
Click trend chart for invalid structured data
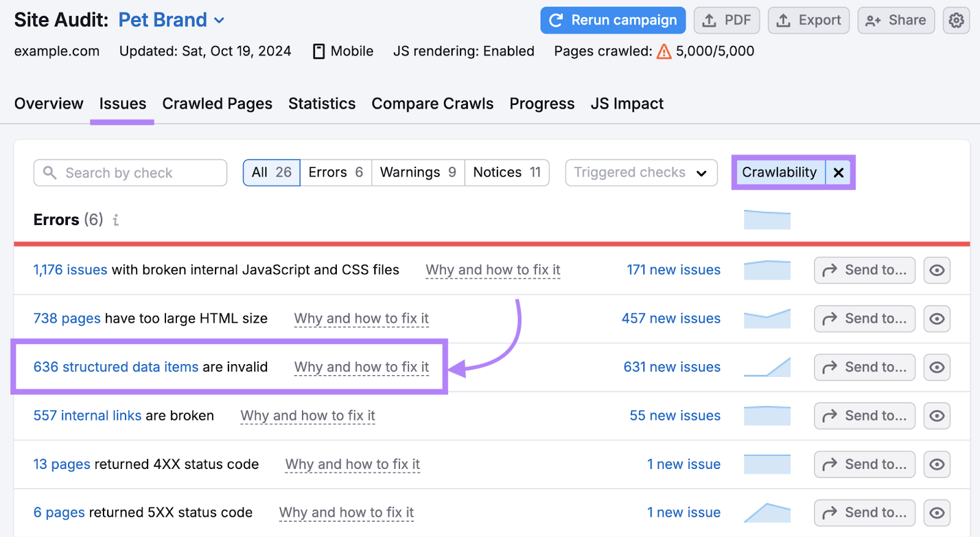tap(767, 367)
